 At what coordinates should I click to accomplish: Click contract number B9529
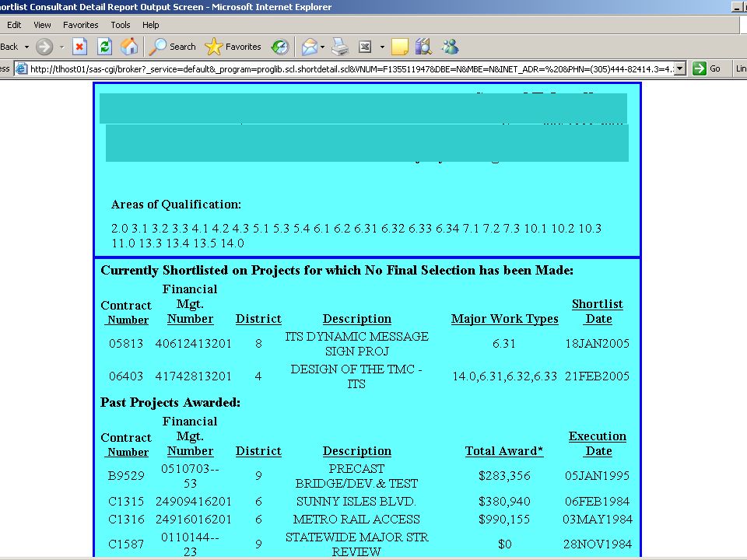[x=126, y=476]
